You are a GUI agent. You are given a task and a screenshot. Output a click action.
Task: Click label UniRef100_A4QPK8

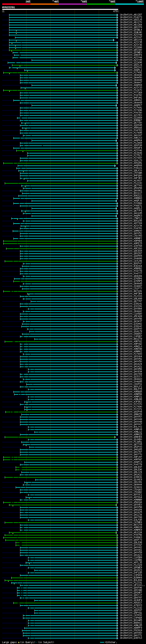pyautogui.click(x=131, y=85)
